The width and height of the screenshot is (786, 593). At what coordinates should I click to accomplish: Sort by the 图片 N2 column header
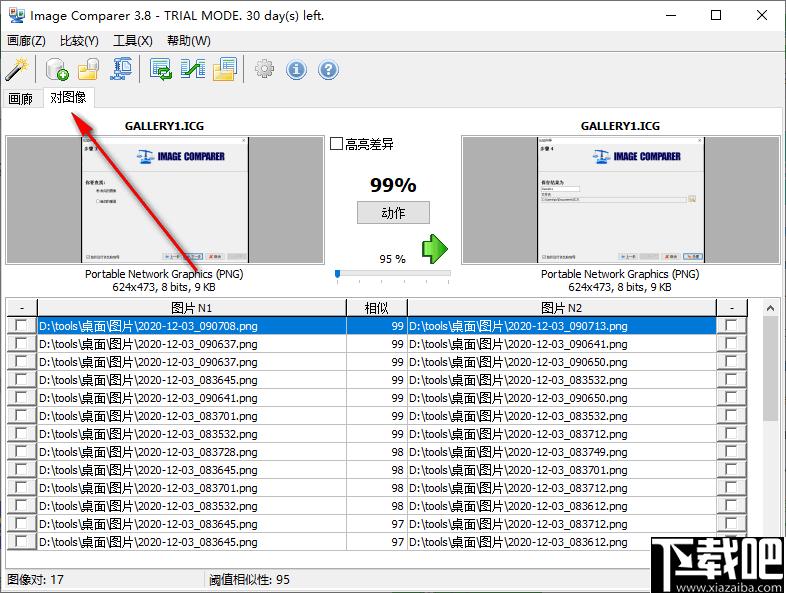(x=561, y=307)
